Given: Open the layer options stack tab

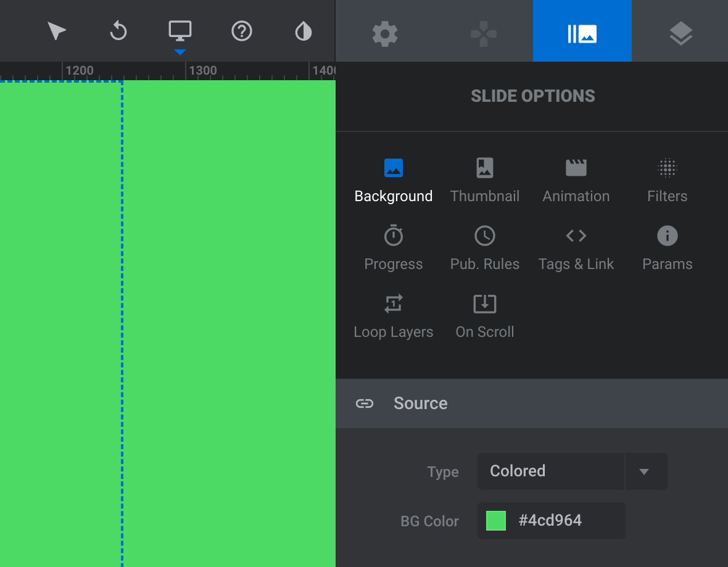Looking at the screenshot, I should point(680,33).
